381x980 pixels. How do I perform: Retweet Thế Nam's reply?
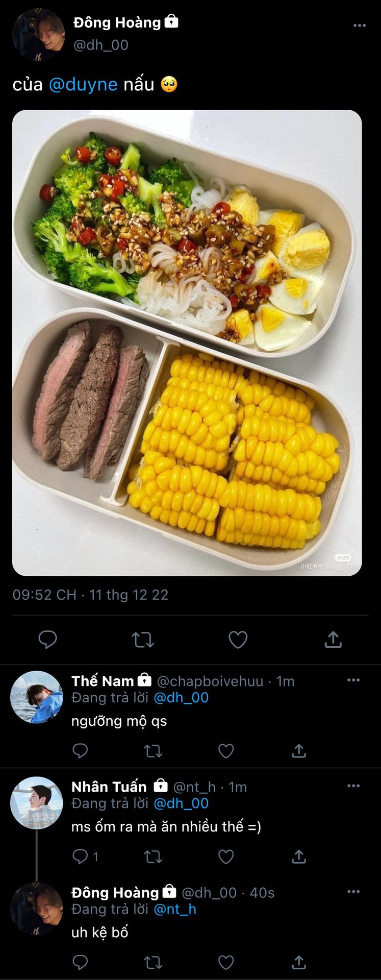(x=153, y=751)
